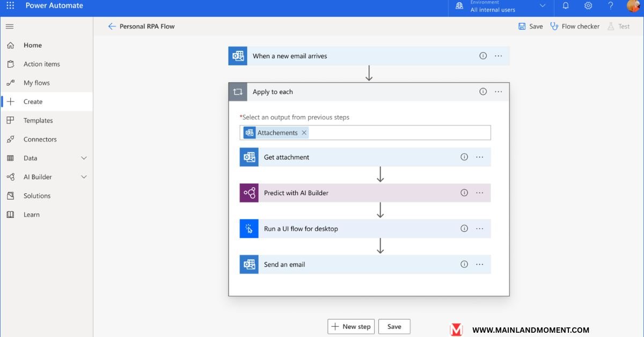Show info for Predict with AI Builder
The image size is (644, 337).
[x=464, y=193]
